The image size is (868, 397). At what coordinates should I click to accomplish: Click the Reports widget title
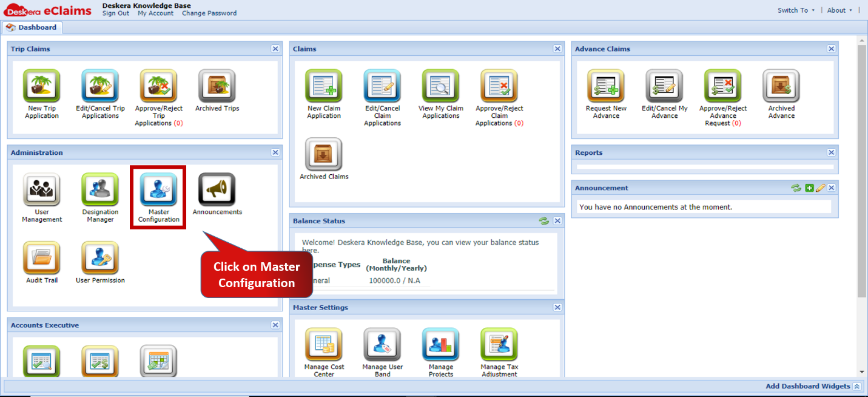coord(588,153)
